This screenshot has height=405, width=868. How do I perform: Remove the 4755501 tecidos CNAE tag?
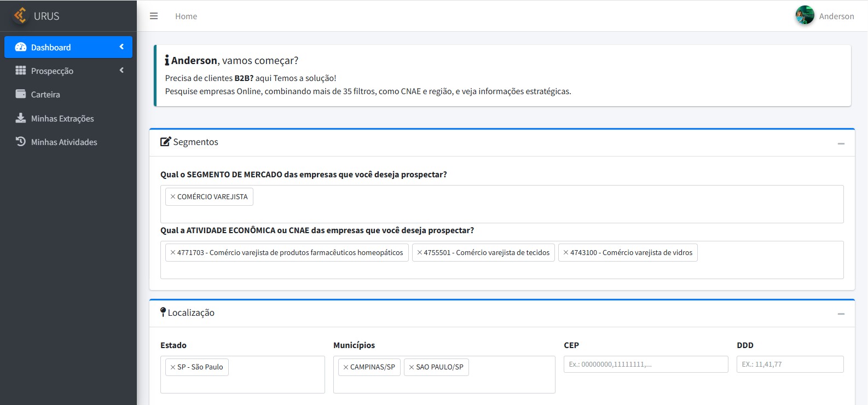pos(420,252)
